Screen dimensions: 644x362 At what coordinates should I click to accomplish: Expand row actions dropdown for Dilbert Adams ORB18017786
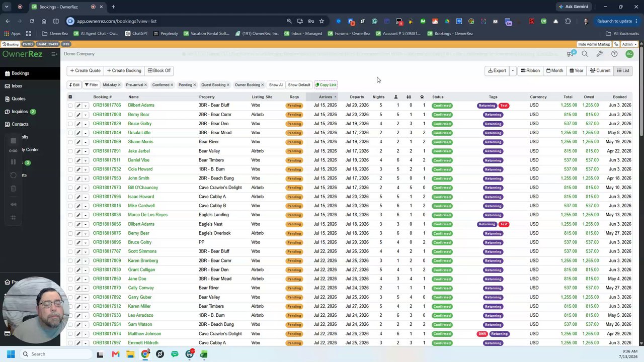pos(86,106)
